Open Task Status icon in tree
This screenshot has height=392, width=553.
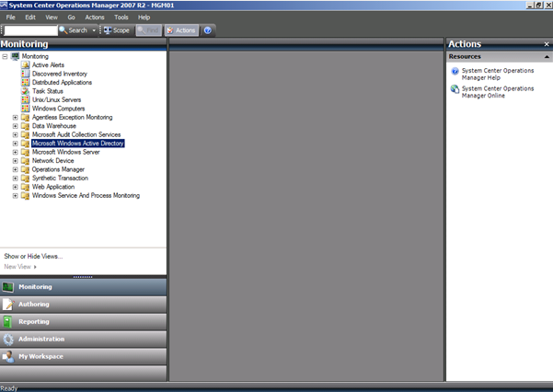pyautogui.click(x=25, y=91)
